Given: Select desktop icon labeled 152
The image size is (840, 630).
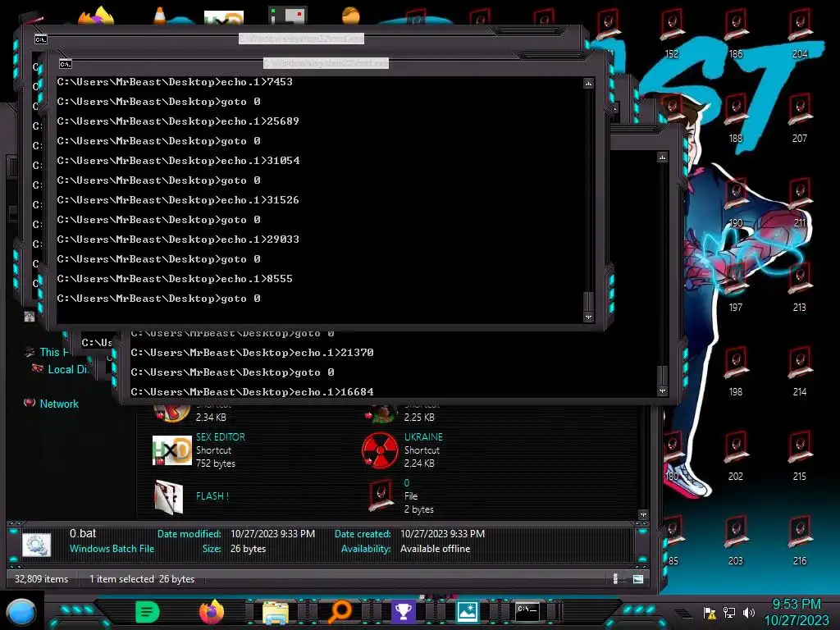Looking at the screenshot, I should 671,32.
